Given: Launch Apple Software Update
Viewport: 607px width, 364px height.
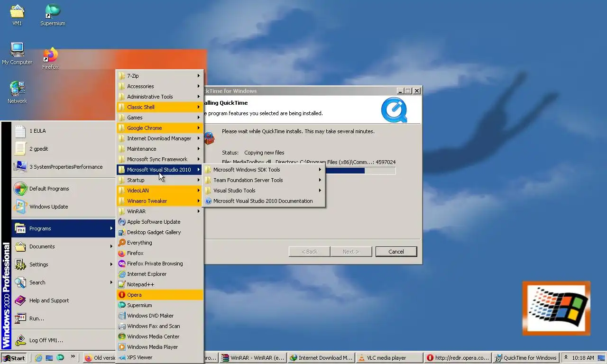Looking at the screenshot, I should (x=160, y=222).
